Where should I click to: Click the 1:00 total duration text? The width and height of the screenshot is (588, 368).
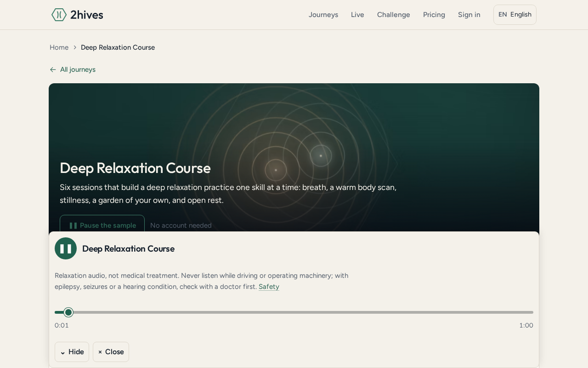pos(526,325)
